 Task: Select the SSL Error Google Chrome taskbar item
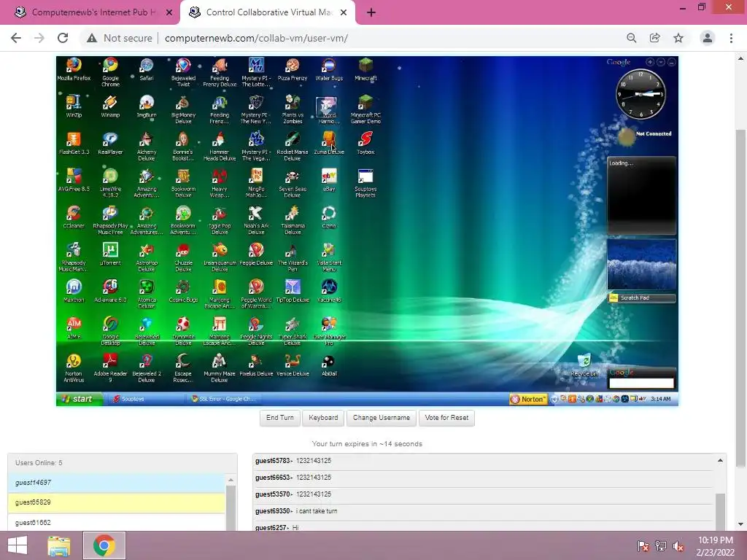tap(223, 399)
